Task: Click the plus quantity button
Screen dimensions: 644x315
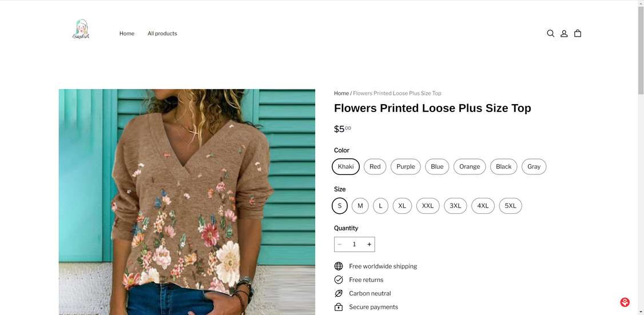Action: tap(369, 245)
